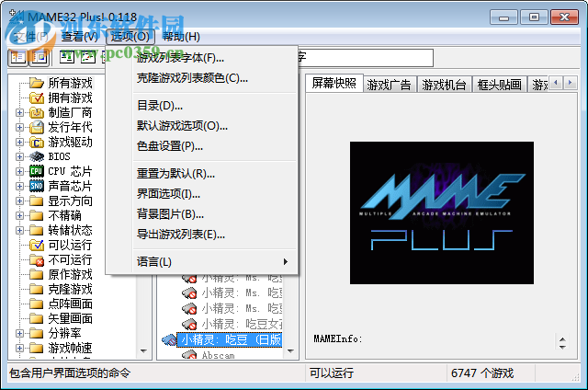This screenshot has width=588, height=390.
Task: Select the 游戏帧速 tree item
Action: point(70,348)
